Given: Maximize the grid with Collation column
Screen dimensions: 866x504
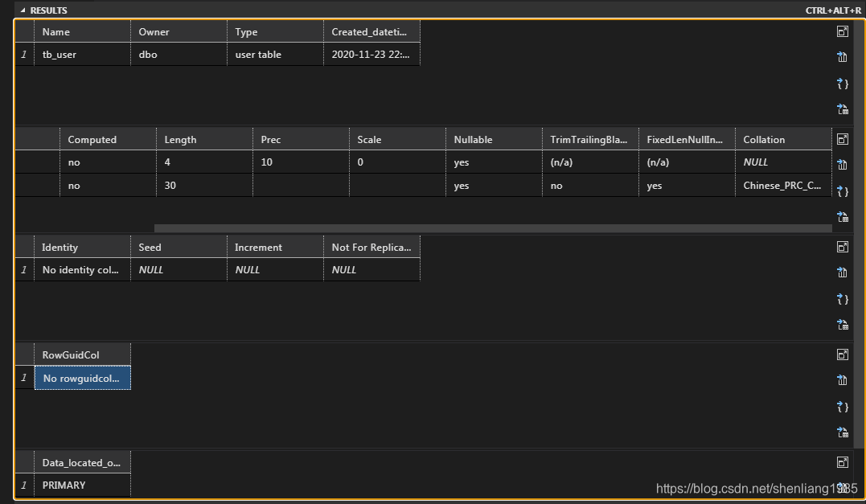Looking at the screenshot, I should click(842, 139).
